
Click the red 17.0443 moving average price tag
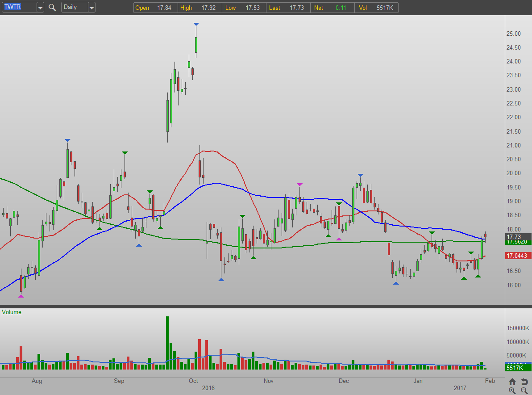point(518,256)
